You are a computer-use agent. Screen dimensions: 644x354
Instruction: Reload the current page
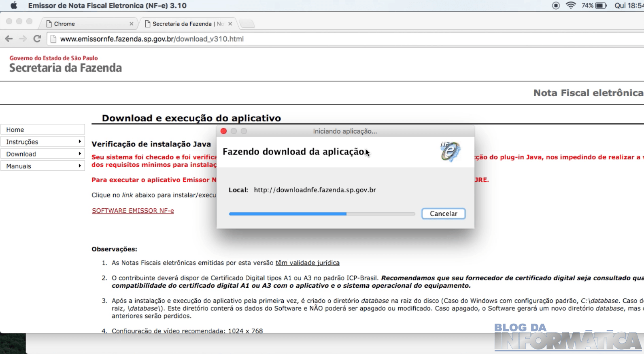coord(37,39)
